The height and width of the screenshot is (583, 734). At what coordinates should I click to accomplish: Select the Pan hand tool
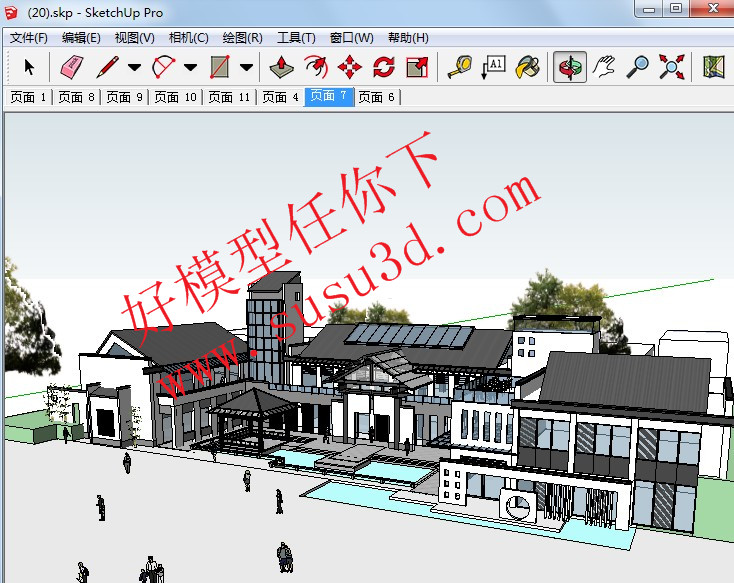(x=604, y=67)
